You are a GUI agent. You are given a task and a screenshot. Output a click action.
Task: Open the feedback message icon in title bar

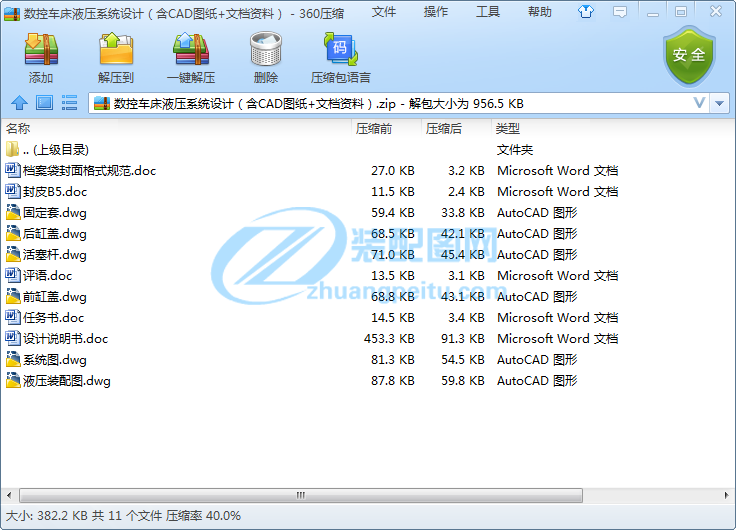620,12
